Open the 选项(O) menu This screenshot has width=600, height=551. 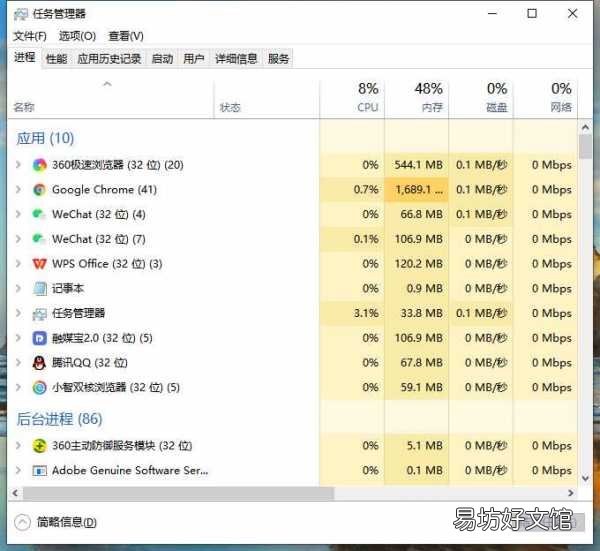(77, 36)
